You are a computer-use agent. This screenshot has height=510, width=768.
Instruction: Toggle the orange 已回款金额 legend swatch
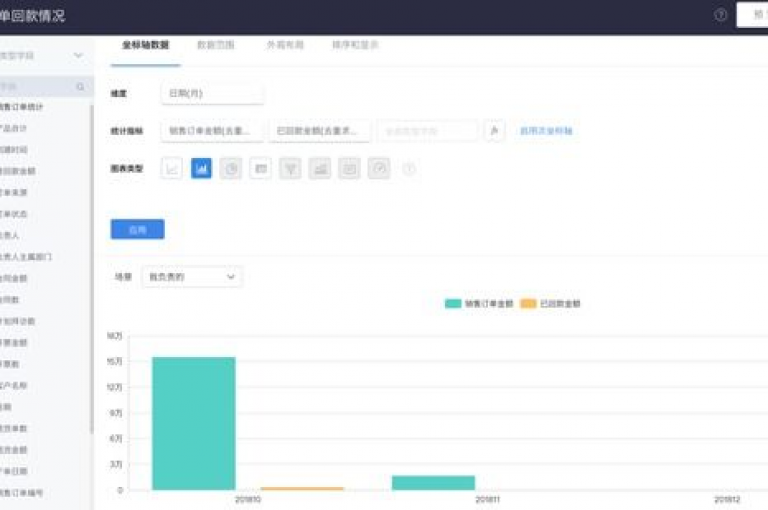pyautogui.click(x=528, y=304)
